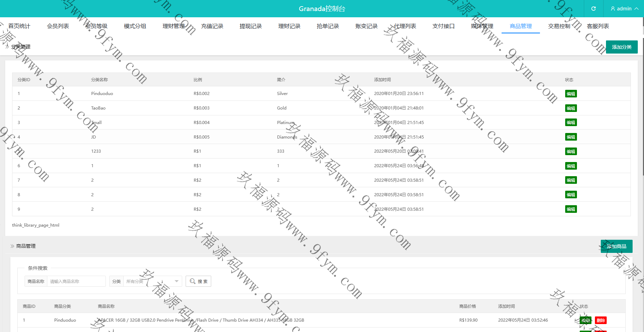Click double-chevron icon beside 分类管理
Screen dimensions: 644x332
pyautogui.click(x=7, y=47)
